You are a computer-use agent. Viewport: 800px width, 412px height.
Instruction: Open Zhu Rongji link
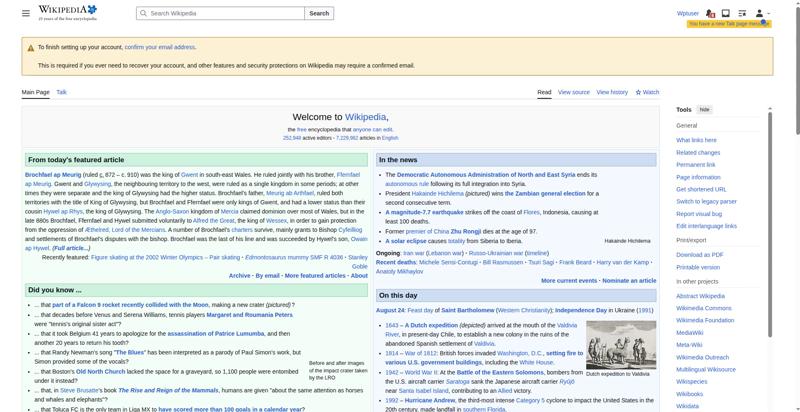[466, 231]
